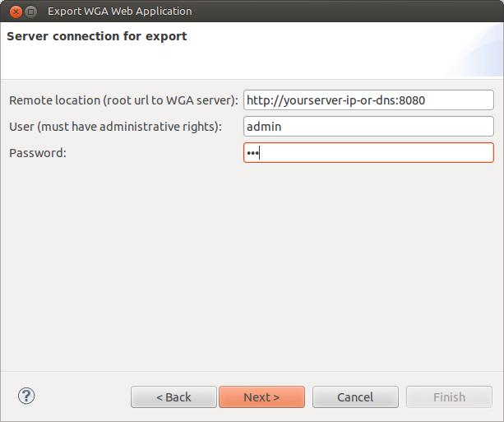Cancel the export wizard
This screenshot has height=422, width=504.
355,397
